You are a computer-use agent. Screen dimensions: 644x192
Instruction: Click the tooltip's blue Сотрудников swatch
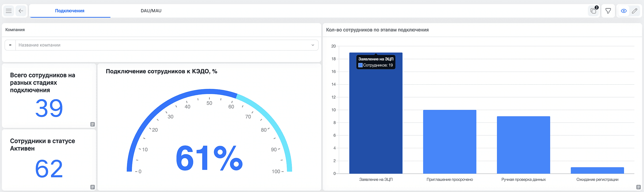pos(360,65)
